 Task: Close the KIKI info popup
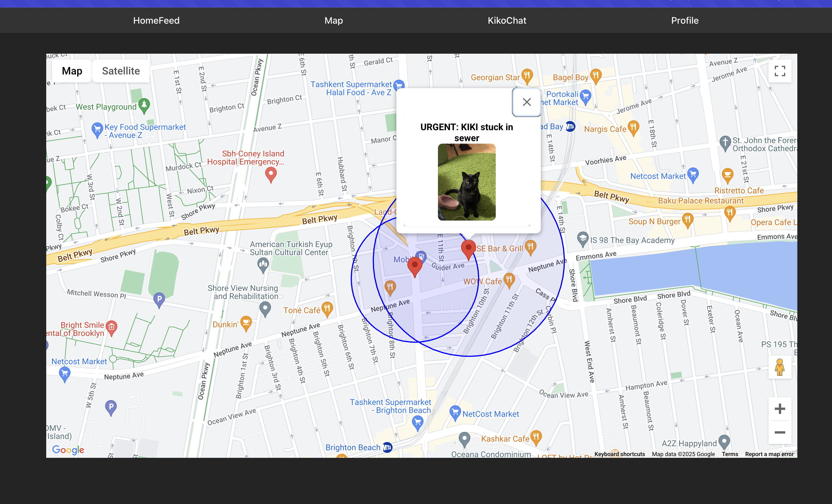526,102
